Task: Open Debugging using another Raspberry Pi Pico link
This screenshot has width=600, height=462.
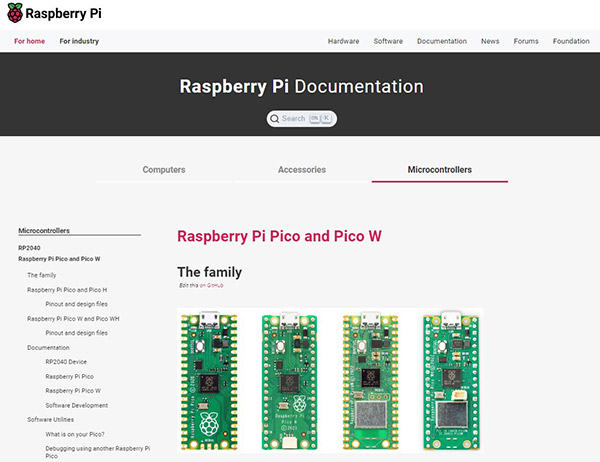Action: point(98,452)
